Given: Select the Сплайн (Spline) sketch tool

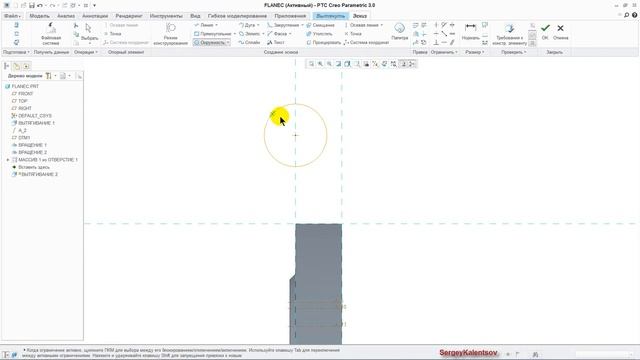Looking at the screenshot, I should tap(249, 42).
